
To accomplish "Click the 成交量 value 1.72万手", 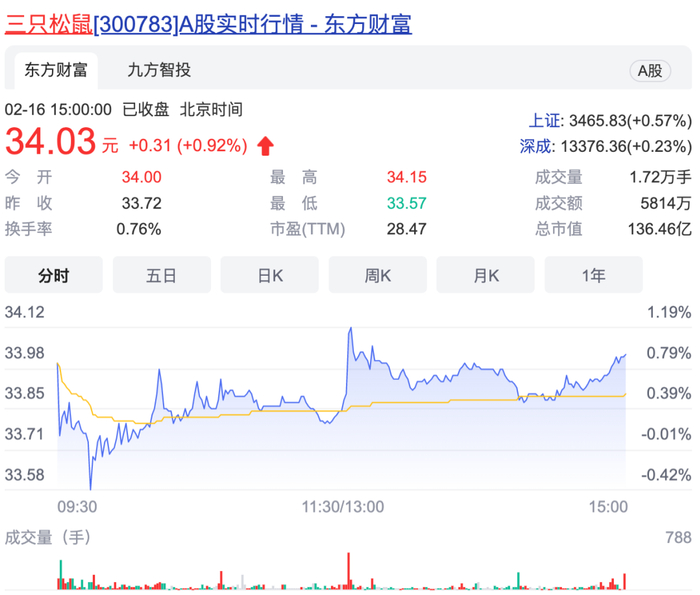I will [660, 177].
